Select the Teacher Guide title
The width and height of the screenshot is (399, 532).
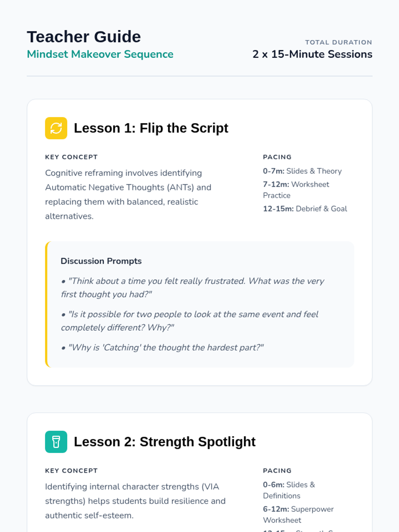tap(84, 37)
